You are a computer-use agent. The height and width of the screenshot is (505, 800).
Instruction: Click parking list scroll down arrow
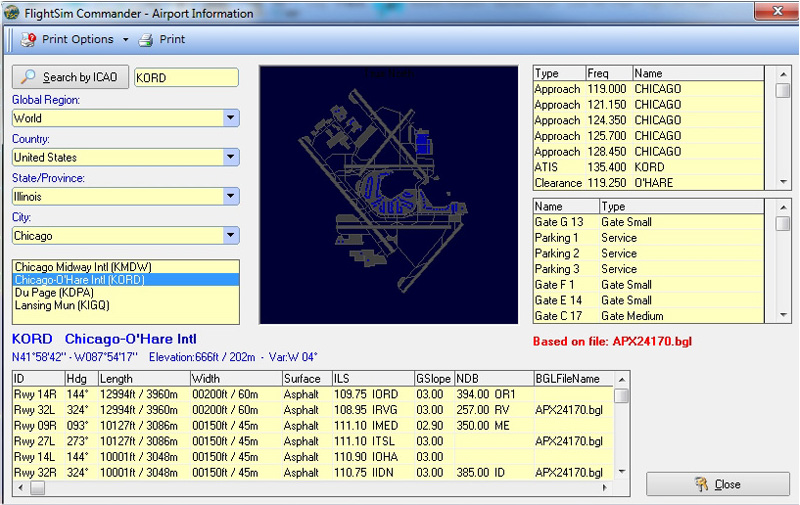tap(783, 316)
